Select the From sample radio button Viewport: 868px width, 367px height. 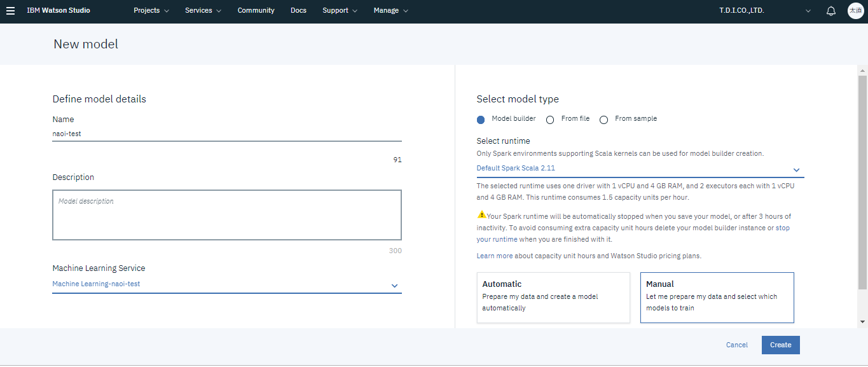pyautogui.click(x=603, y=120)
